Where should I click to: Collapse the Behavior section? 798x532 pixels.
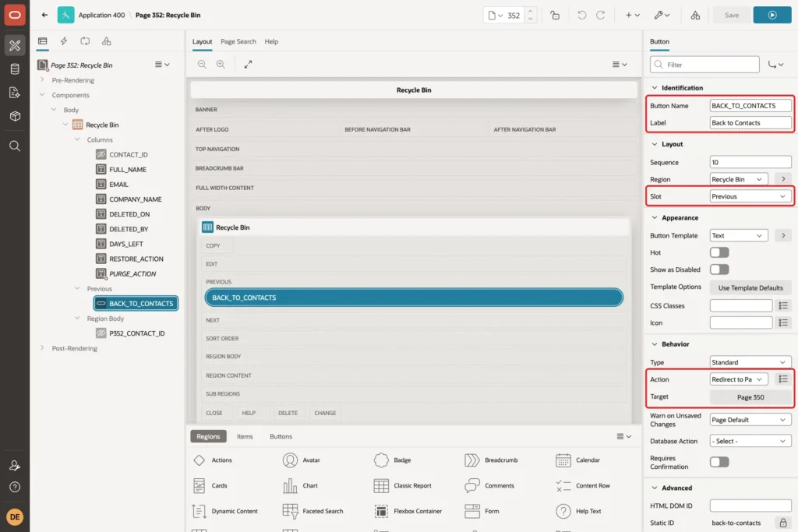[655, 344]
